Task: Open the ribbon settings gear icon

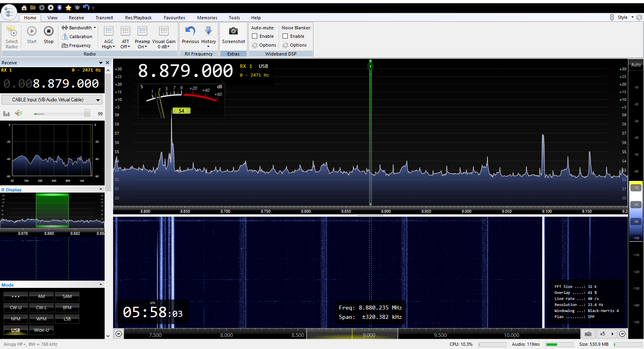Action: [639, 17]
